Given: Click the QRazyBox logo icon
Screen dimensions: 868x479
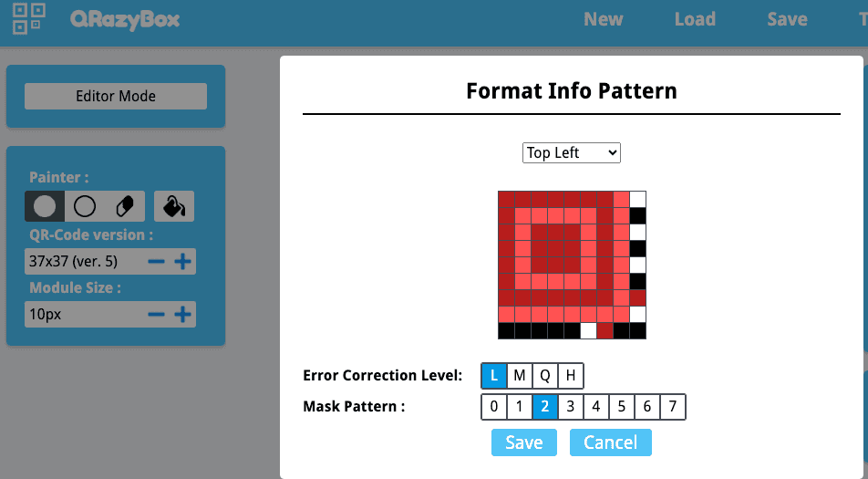Looking at the screenshot, I should click(28, 19).
